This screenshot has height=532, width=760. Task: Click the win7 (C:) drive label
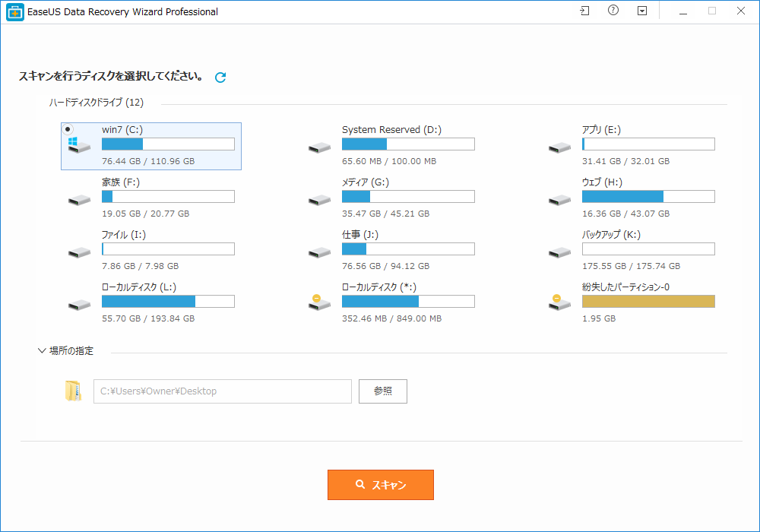(x=122, y=130)
